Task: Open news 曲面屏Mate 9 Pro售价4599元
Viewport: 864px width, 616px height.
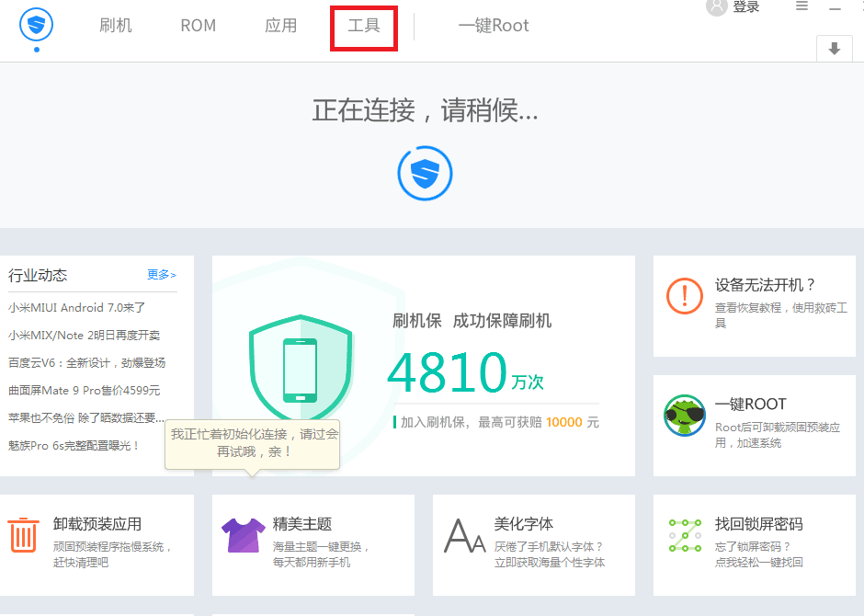Action: click(x=85, y=390)
